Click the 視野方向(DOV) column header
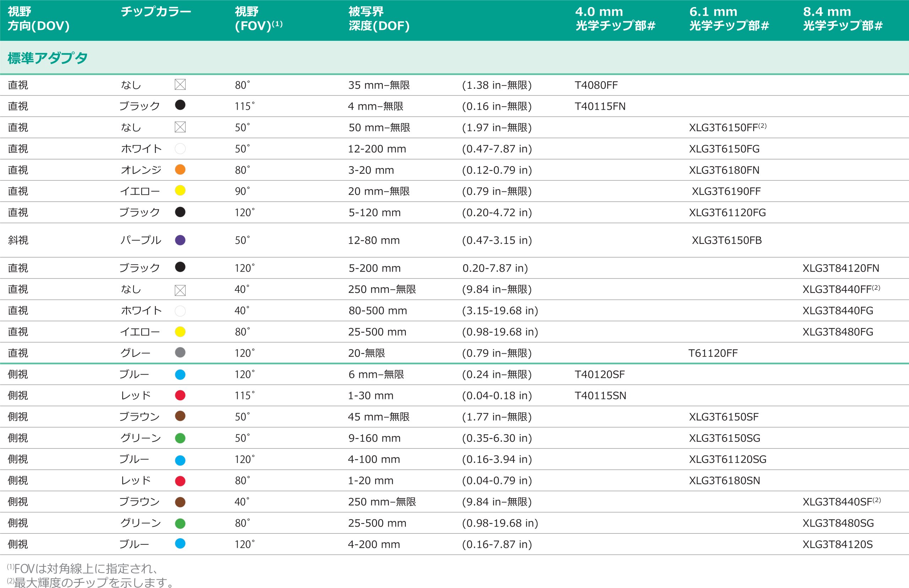This screenshot has height=588, width=909. click(x=39, y=19)
